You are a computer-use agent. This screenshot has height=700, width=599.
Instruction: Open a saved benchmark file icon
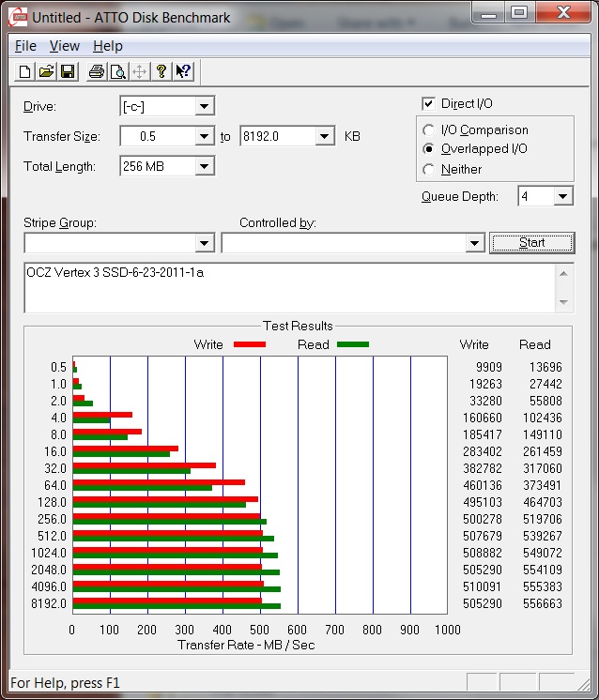click(46, 71)
